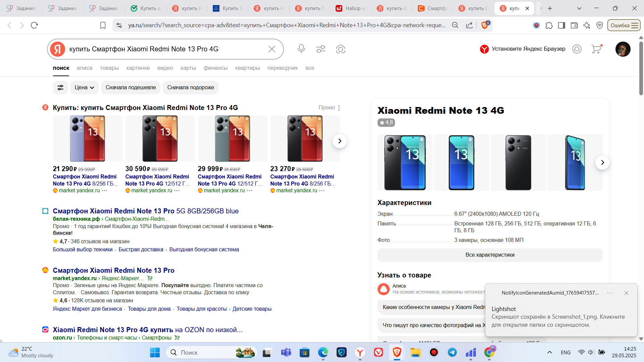Open Товары для дома sitelink
Screen dimensions: 644x362
149,309
